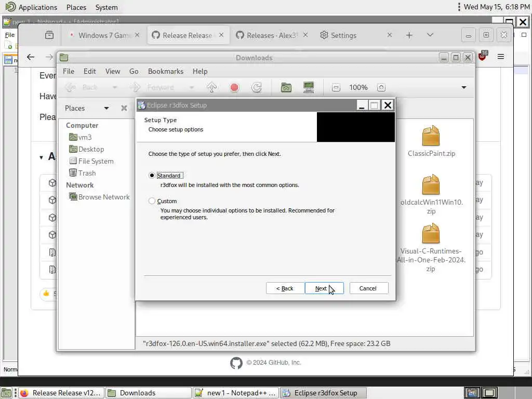Go to Home folder icon in toolbar

[x=286, y=87]
